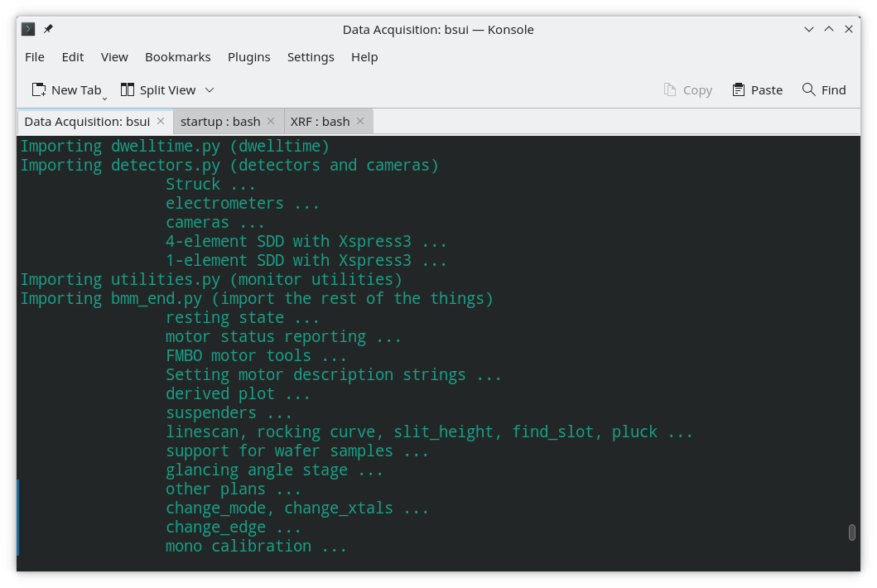Click the 'motor status reporting ...' line
The image size is (877, 588).
[x=283, y=337]
